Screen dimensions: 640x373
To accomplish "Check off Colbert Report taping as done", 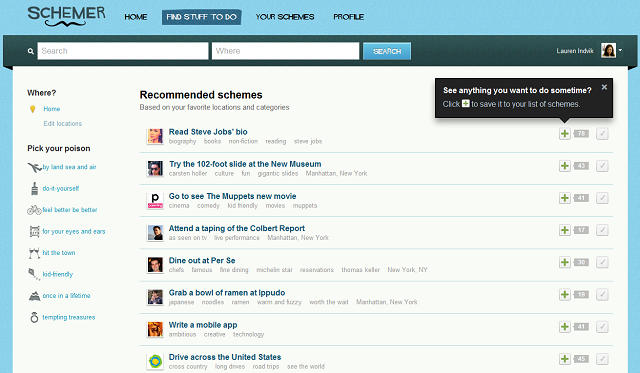I will click(602, 230).
